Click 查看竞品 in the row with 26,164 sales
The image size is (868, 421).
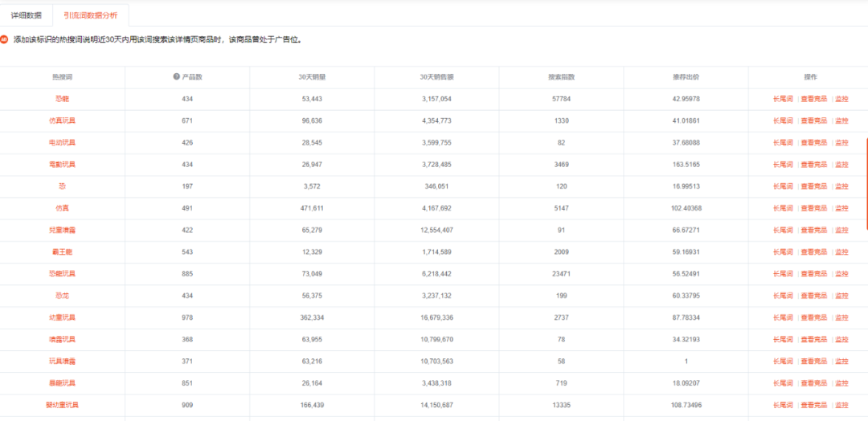[813, 382]
